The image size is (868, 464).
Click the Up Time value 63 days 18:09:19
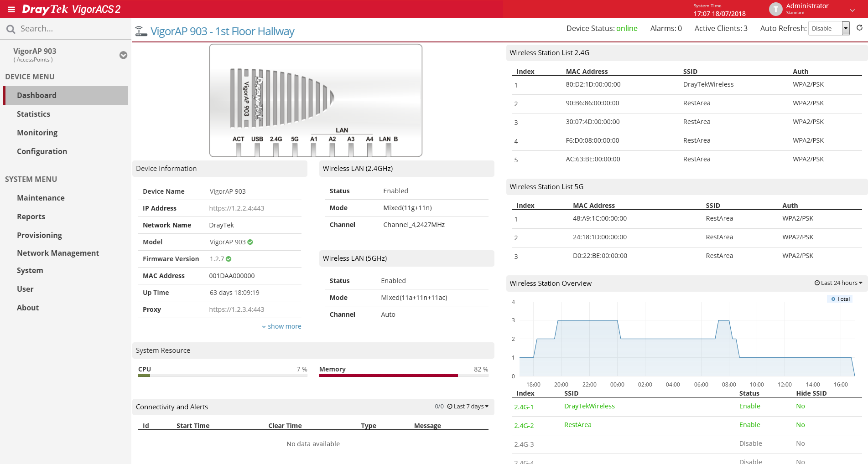click(x=234, y=293)
